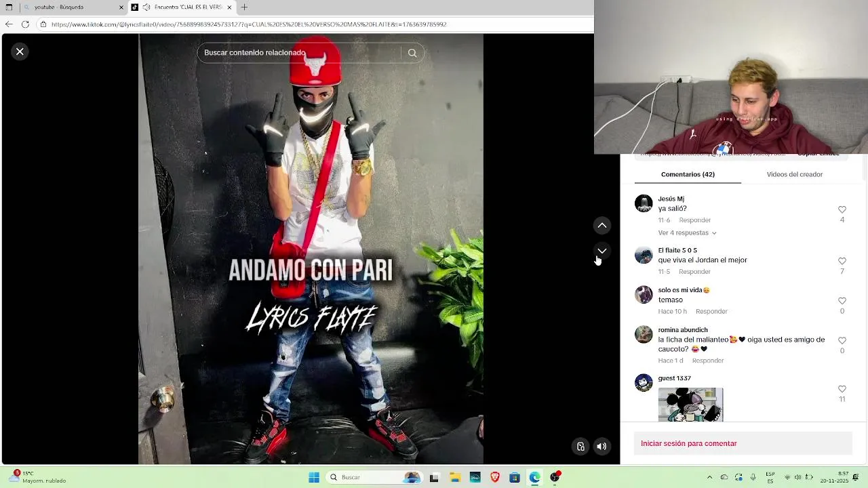Open Jesús Mj's profile avatar

coord(644,203)
